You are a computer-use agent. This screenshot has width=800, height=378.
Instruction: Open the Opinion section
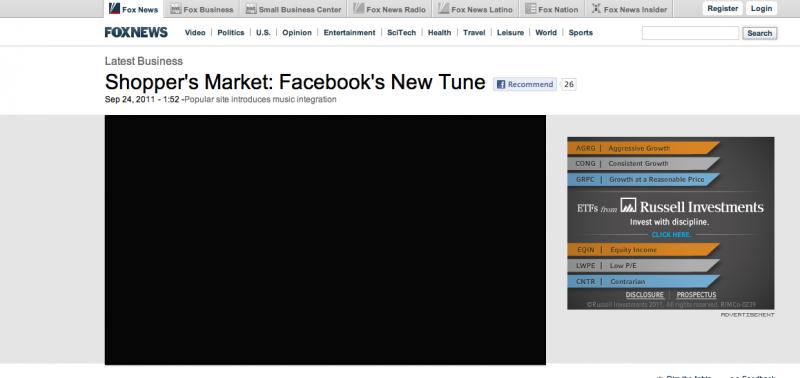pyautogui.click(x=297, y=33)
